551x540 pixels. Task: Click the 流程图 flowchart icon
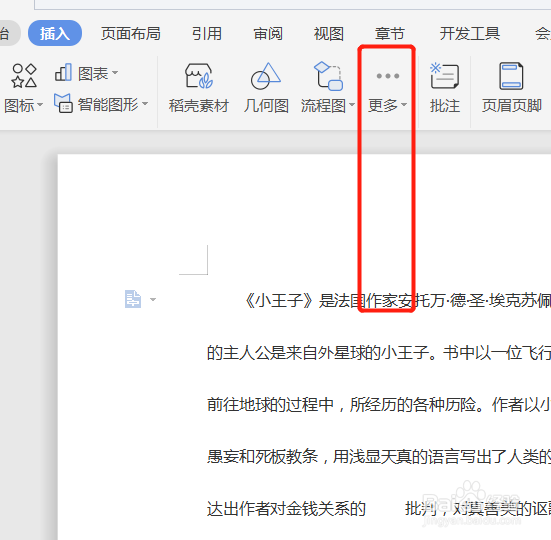click(328, 76)
